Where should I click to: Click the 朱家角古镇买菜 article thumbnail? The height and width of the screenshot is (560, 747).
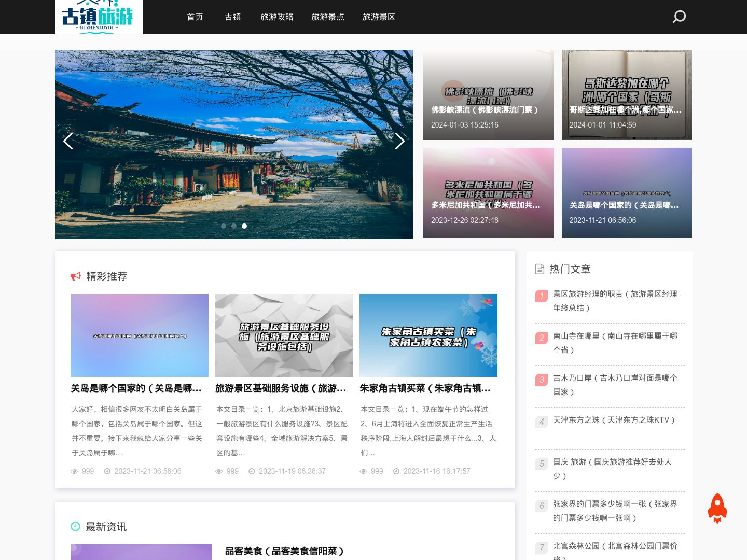[428, 335]
